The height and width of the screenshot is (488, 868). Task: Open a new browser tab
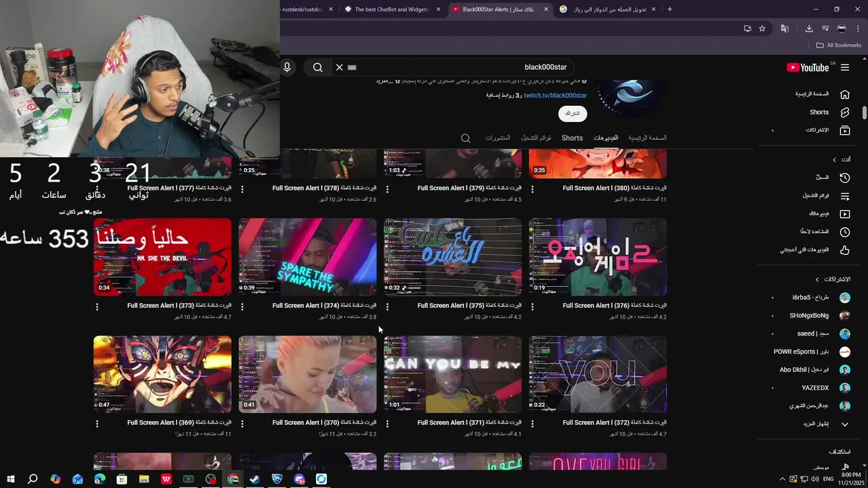[x=670, y=9]
